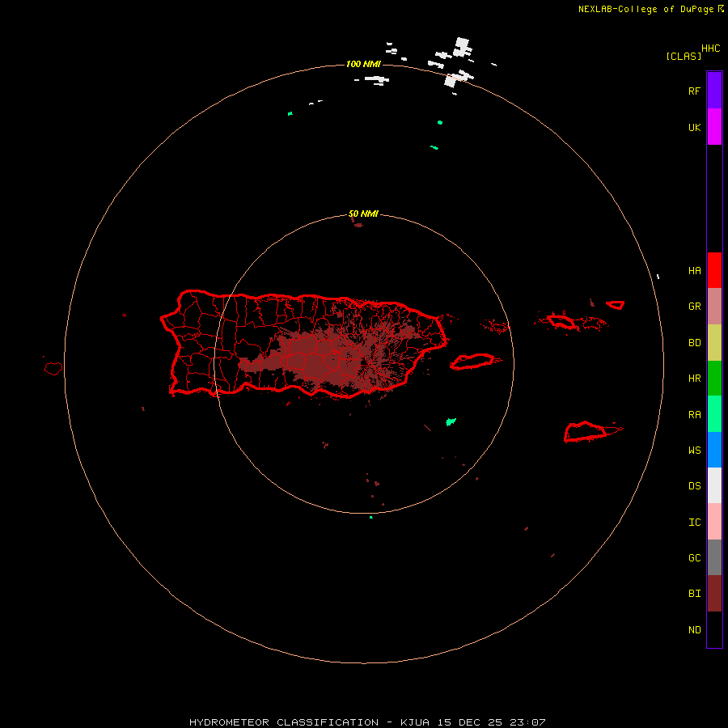Click the HR green legend swatch
This screenshot has height=728, width=728.
(714, 379)
